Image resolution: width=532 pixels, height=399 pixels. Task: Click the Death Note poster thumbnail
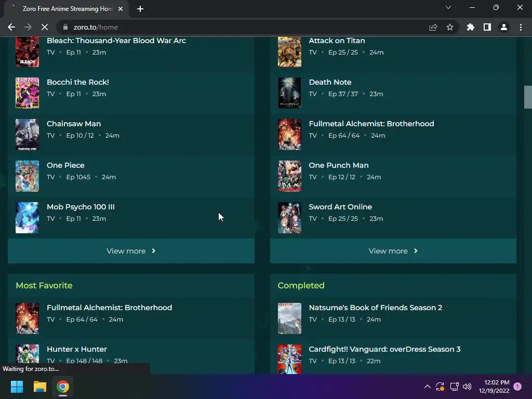coord(289,93)
